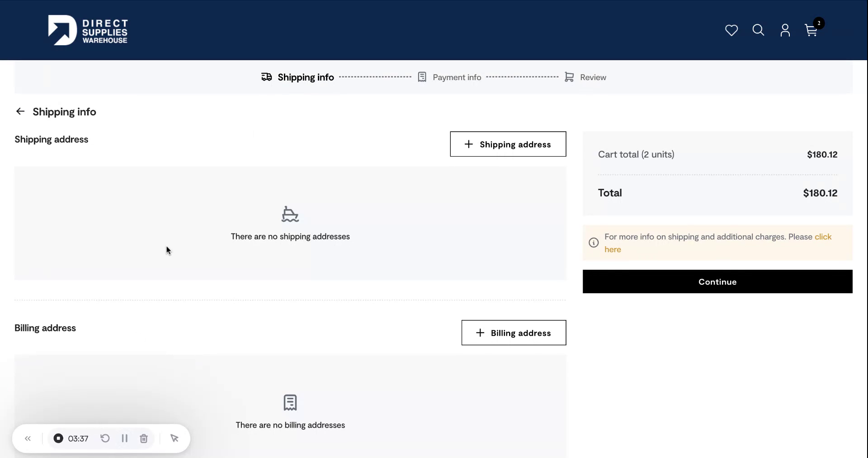Switch to the Review step
868x458 pixels.
593,77
